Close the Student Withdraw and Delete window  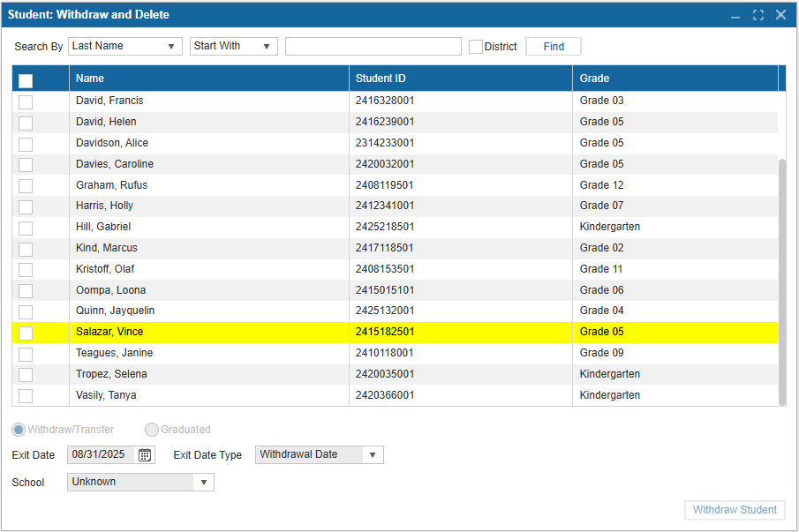(780, 15)
